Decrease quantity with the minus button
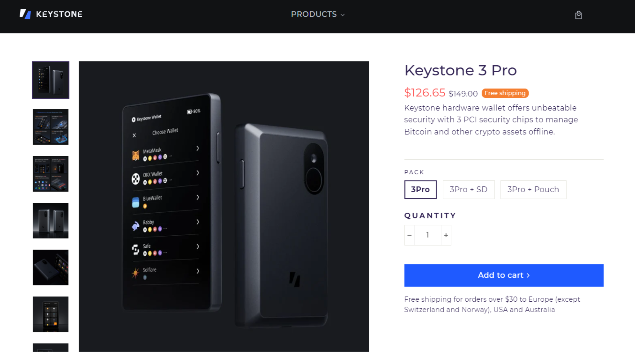 click(409, 235)
